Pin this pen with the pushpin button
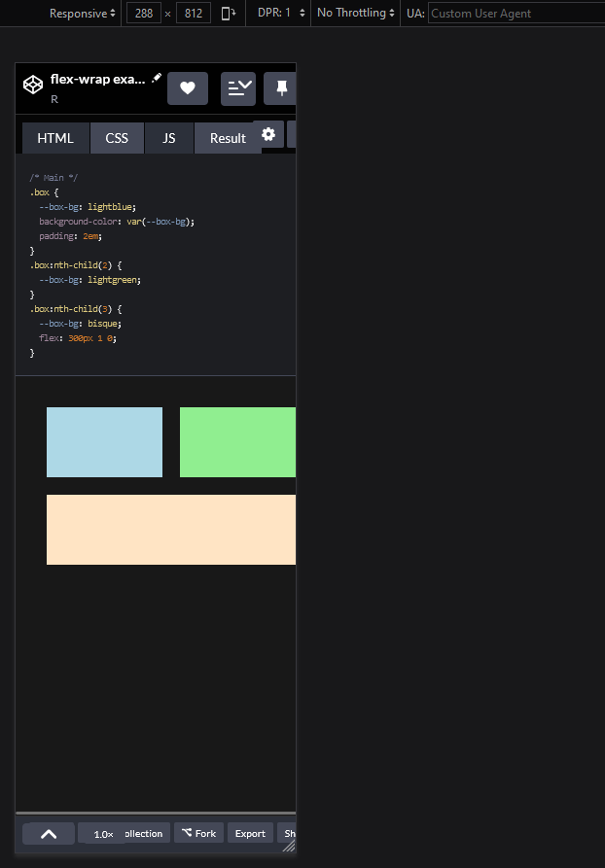The height and width of the screenshot is (868, 605). click(x=280, y=88)
